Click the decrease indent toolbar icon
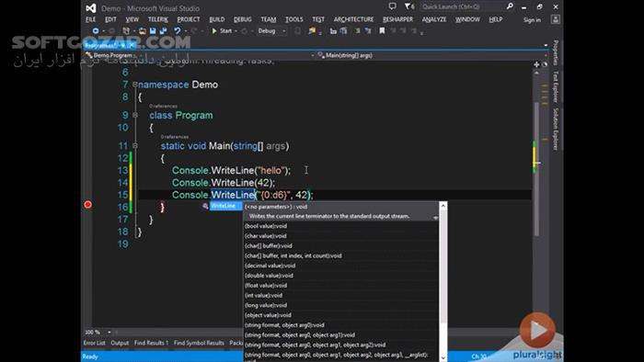This screenshot has height=362, width=644. (333, 30)
